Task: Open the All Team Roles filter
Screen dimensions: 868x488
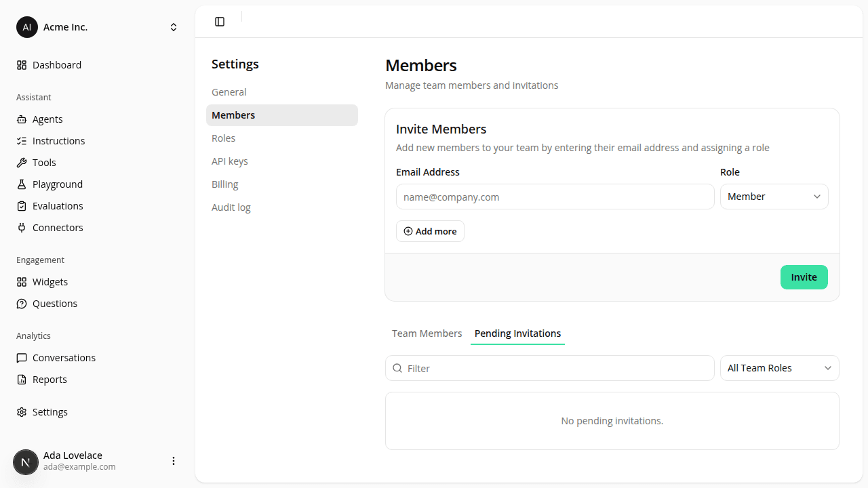Action: pyautogui.click(x=780, y=368)
